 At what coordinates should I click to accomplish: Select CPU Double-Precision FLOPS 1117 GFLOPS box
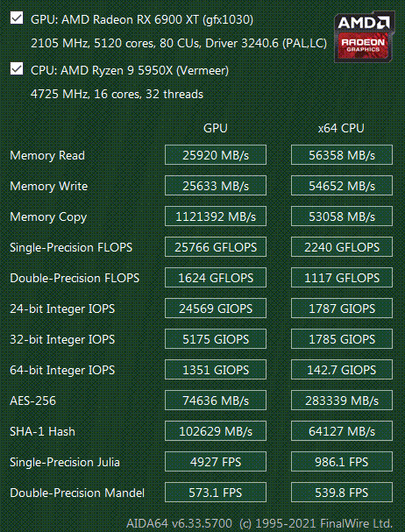point(342,278)
